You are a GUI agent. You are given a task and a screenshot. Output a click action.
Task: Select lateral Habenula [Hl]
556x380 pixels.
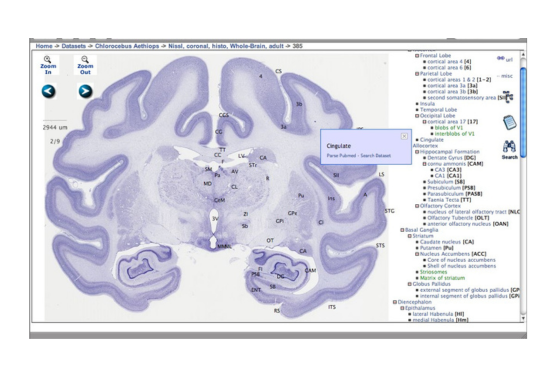click(x=438, y=314)
